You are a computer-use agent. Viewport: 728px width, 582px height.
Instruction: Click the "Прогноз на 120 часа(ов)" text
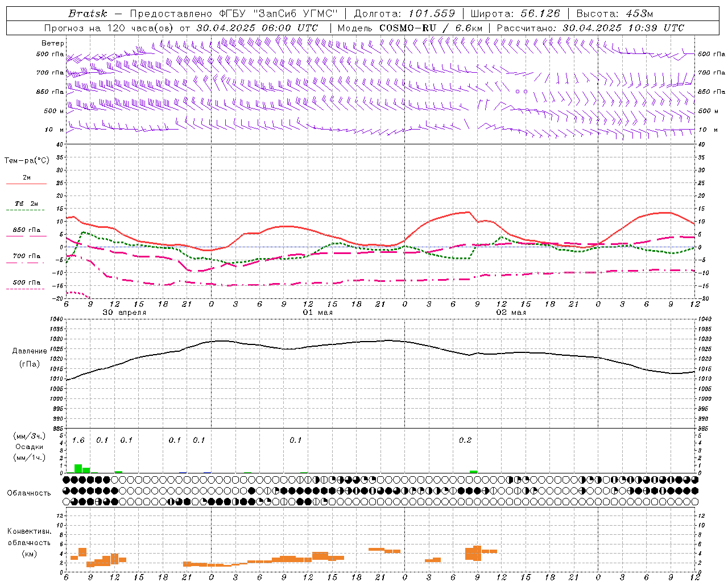109,28
